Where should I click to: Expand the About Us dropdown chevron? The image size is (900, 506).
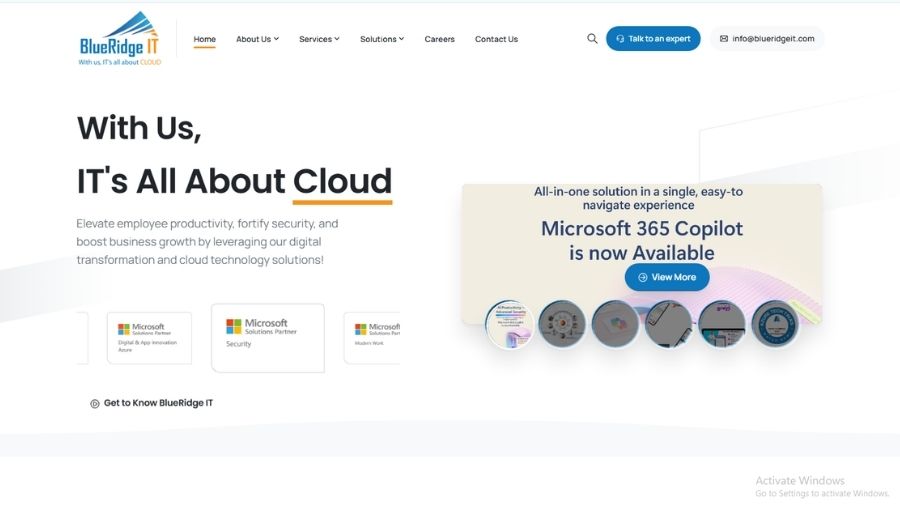(276, 39)
